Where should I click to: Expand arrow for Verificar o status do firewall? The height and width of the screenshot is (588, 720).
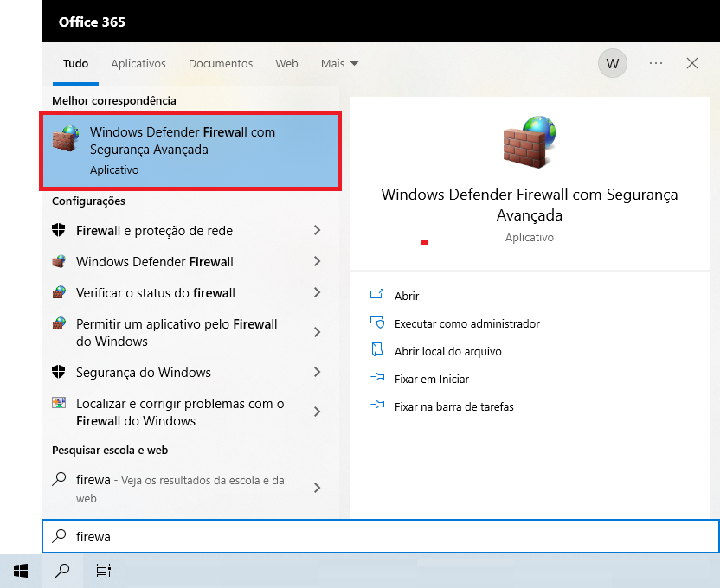(318, 293)
